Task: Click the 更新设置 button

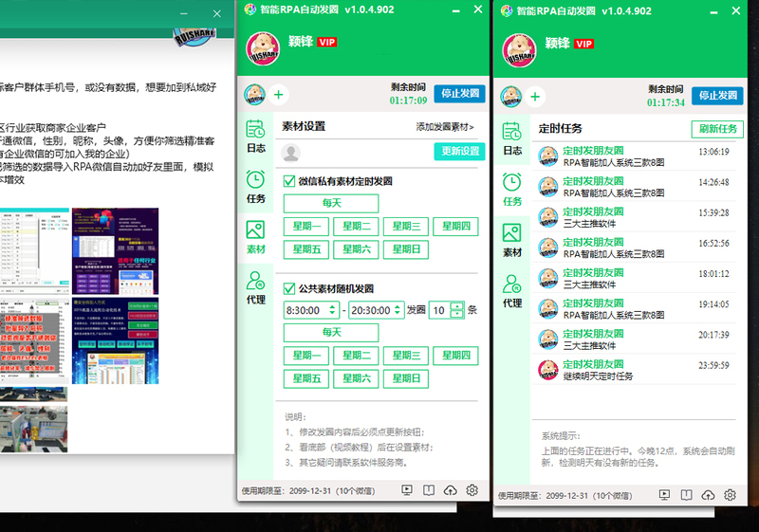Action: (460, 152)
